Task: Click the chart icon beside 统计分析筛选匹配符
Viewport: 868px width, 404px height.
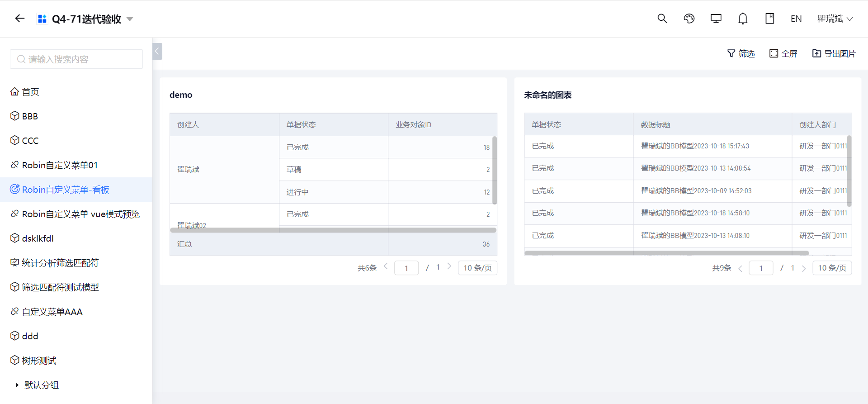Action: tap(15, 262)
